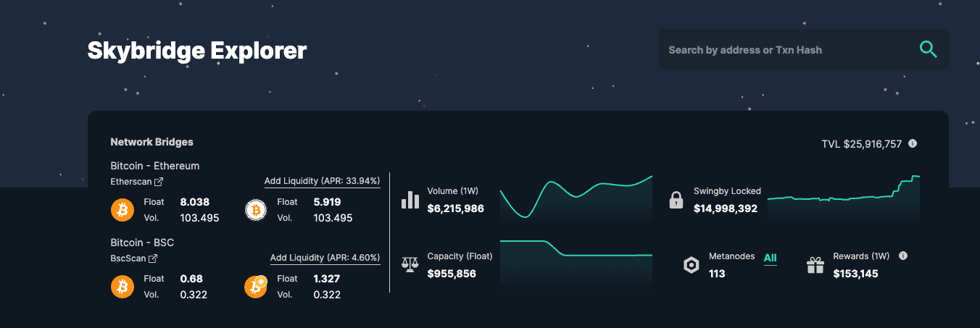Viewport: 980px width, 328px height.
Task: Add Liquidity with APR 4.60%
Action: click(x=325, y=258)
